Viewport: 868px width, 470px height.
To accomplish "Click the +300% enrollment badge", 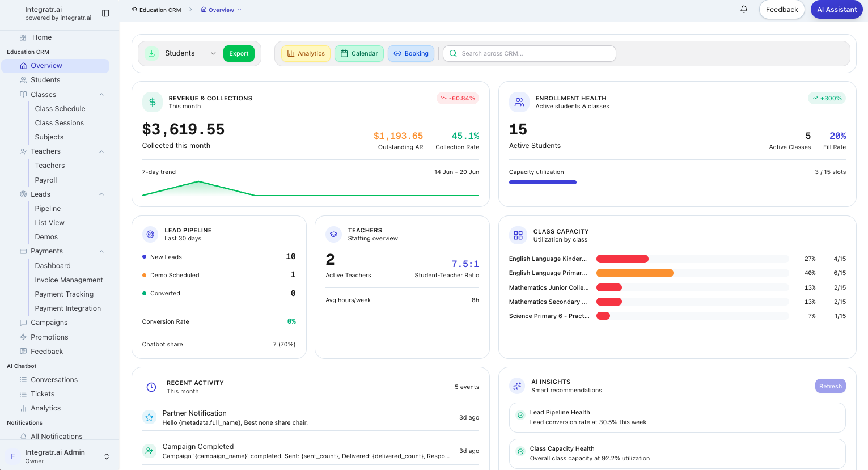I will tap(827, 98).
